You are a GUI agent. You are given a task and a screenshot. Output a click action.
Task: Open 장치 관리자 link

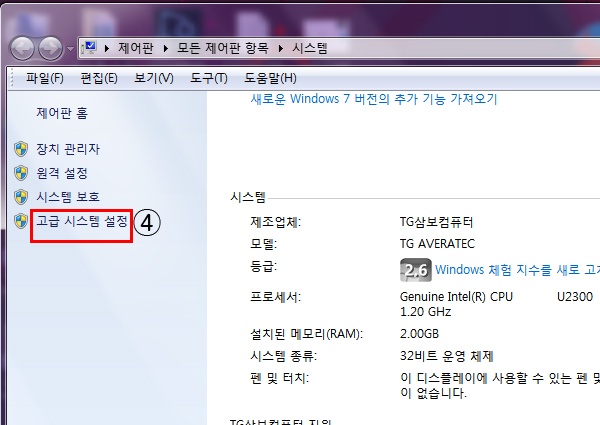(68, 149)
